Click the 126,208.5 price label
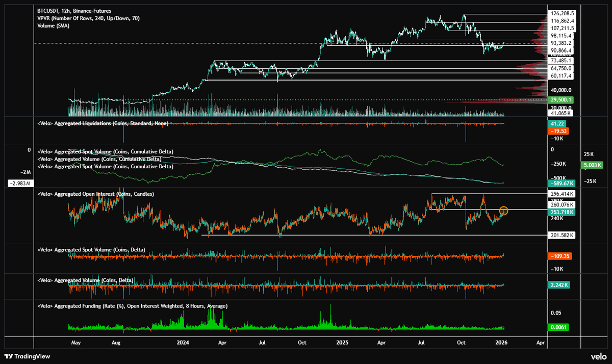 click(x=563, y=13)
